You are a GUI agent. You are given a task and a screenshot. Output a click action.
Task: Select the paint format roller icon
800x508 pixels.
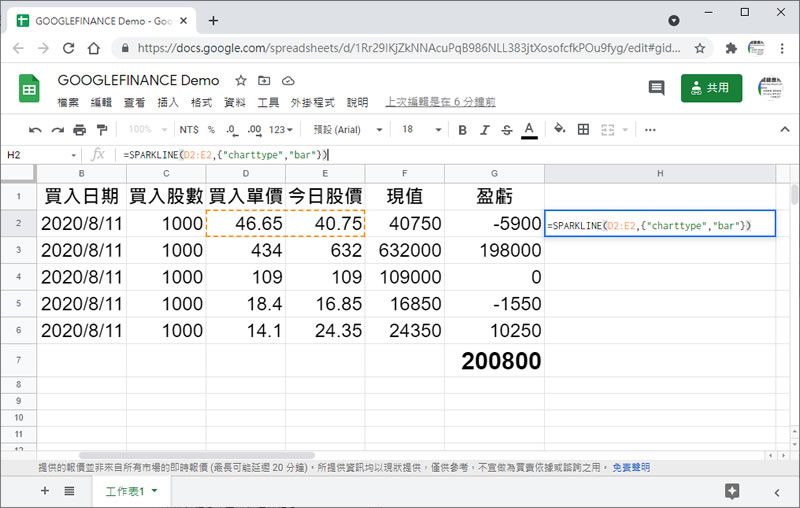(102, 130)
